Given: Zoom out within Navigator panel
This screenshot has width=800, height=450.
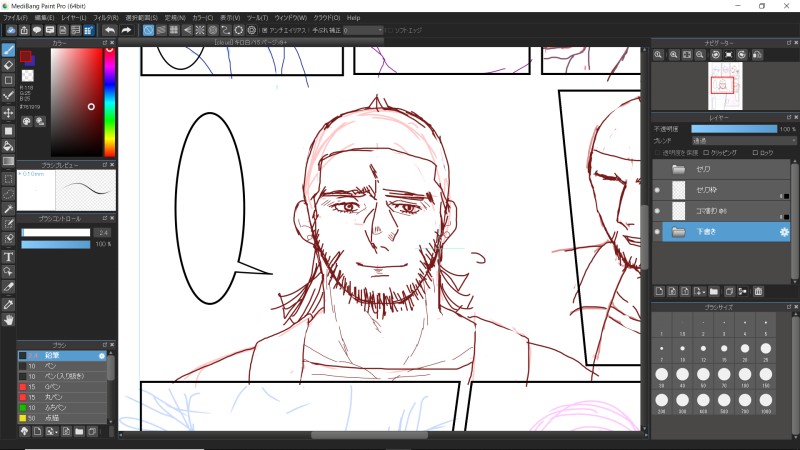Looking at the screenshot, I should 700,55.
